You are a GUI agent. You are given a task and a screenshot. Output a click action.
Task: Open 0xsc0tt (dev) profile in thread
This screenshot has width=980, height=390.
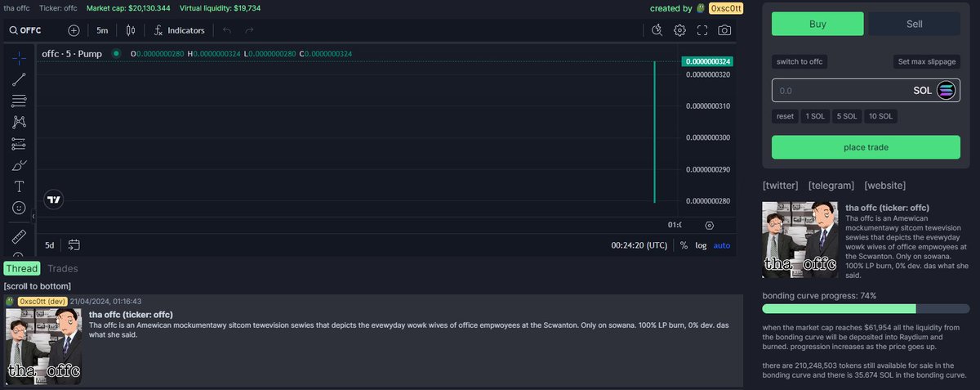coord(42,302)
